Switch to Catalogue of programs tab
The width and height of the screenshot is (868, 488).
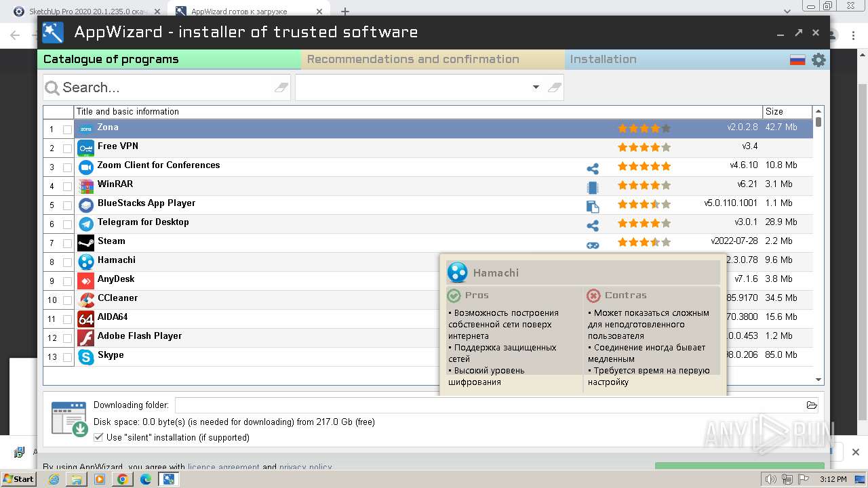coord(170,60)
